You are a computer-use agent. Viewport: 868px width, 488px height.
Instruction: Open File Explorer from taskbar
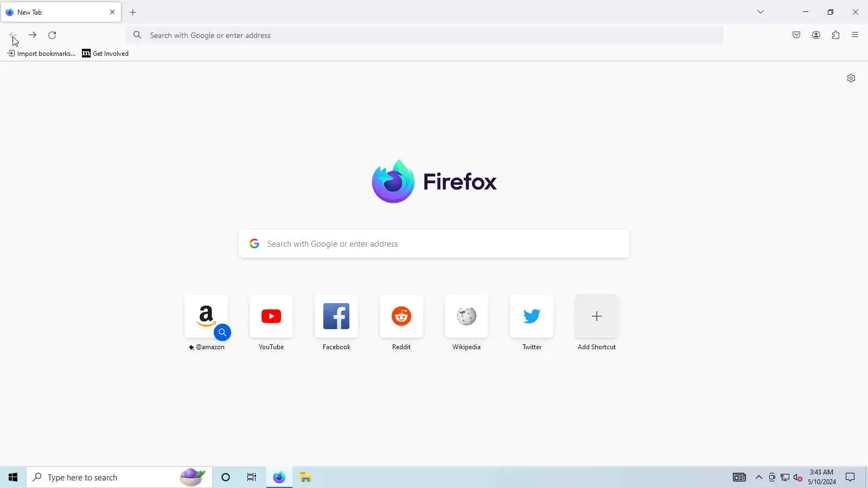coord(306,477)
